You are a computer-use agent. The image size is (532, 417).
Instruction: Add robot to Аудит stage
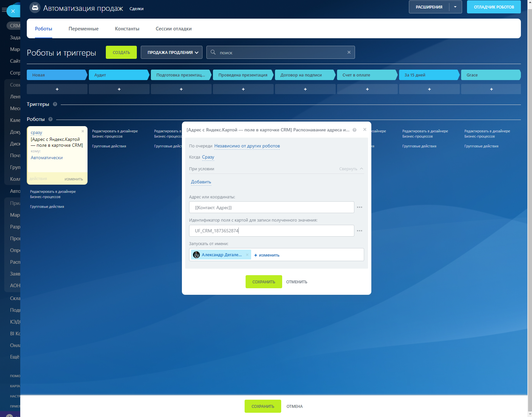pyautogui.click(x=119, y=89)
